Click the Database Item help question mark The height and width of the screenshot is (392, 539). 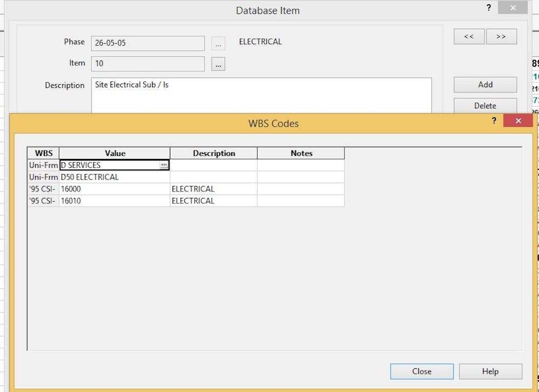click(489, 8)
